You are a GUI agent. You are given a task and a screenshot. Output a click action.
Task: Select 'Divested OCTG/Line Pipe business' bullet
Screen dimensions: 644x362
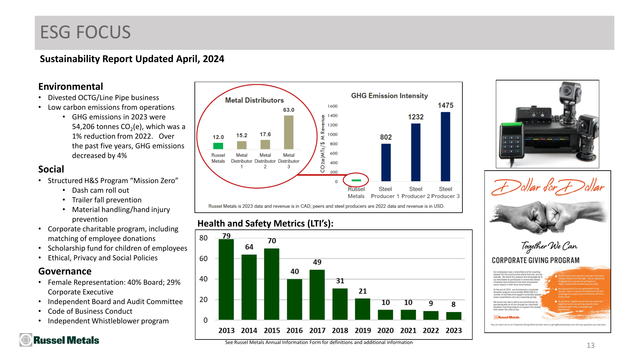click(x=103, y=98)
